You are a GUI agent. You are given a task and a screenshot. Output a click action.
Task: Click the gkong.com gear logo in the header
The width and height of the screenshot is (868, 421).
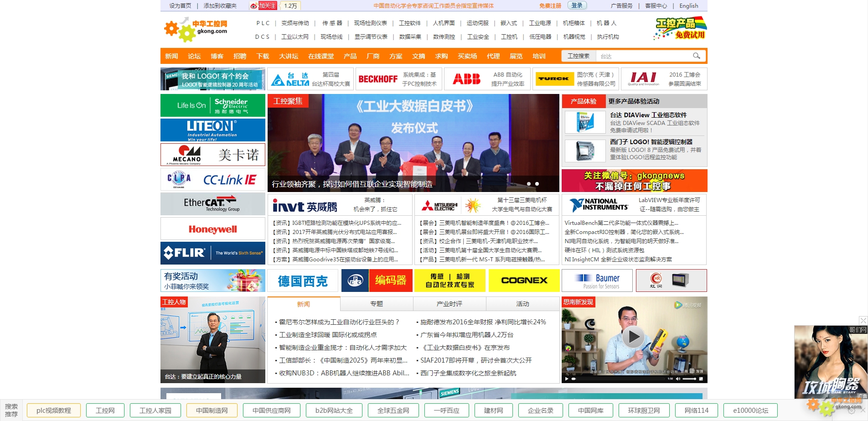click(x=196, y=30)
